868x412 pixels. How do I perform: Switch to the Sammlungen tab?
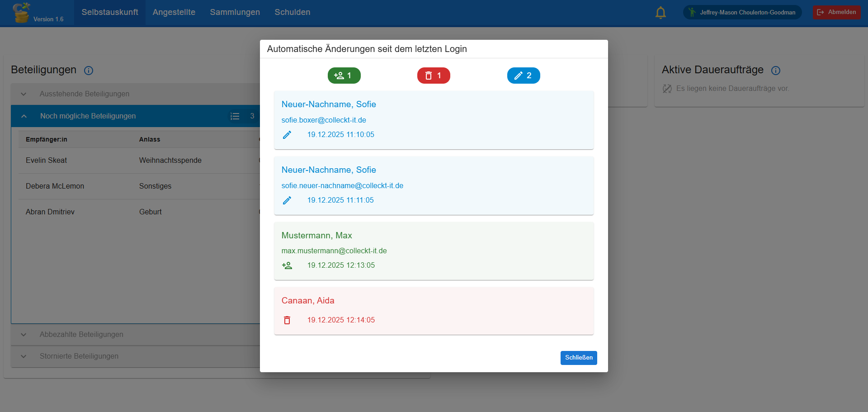coord(235,12)
